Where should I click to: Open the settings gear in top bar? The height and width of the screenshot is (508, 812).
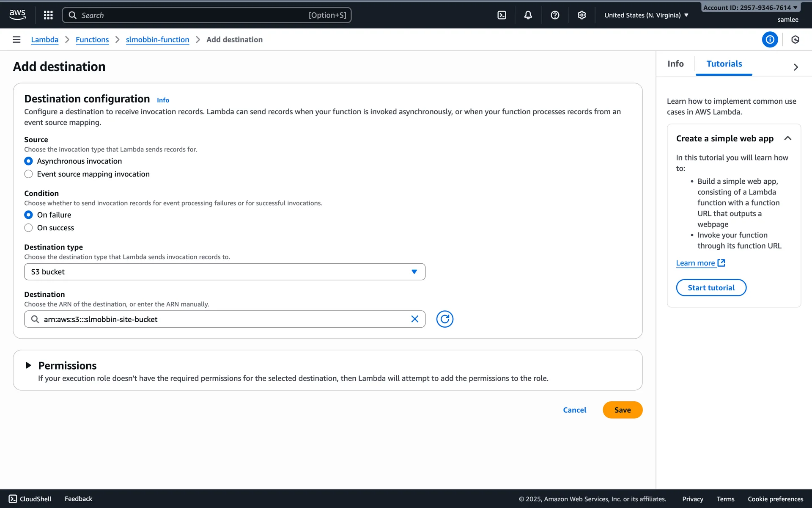(x=582, y=15)
